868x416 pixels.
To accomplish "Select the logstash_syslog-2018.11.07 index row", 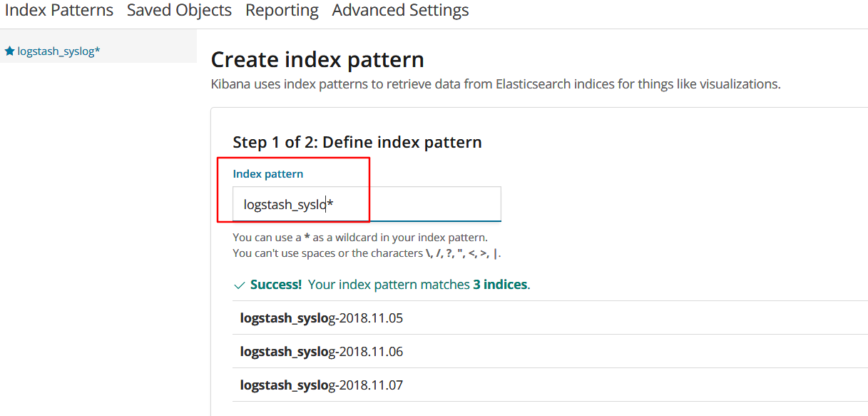I will (x=322, y=385).
